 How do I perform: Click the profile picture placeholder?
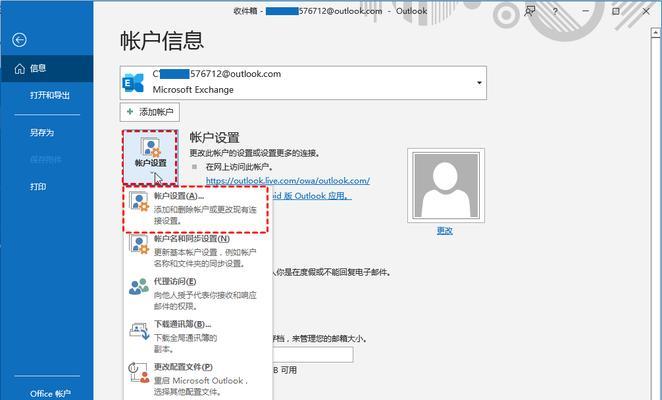tap(446, 185)
